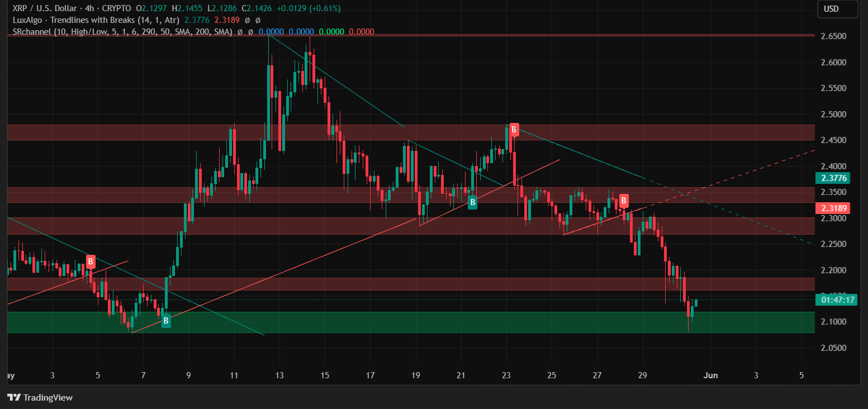Screen dimensions: 868x409
Task: Click the 29 date label on time axis
Action: coord(643,375)
